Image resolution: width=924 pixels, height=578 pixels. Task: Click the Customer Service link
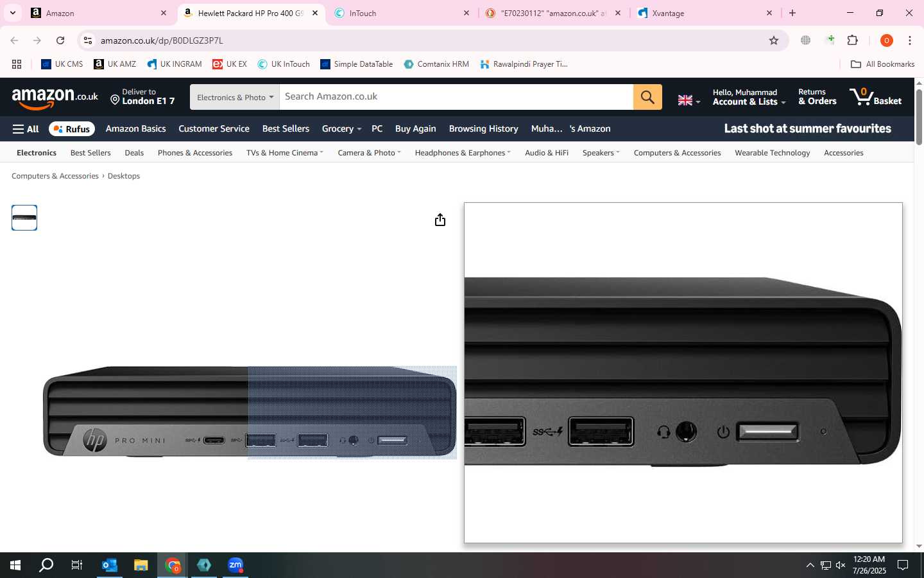tap(214, 128)
